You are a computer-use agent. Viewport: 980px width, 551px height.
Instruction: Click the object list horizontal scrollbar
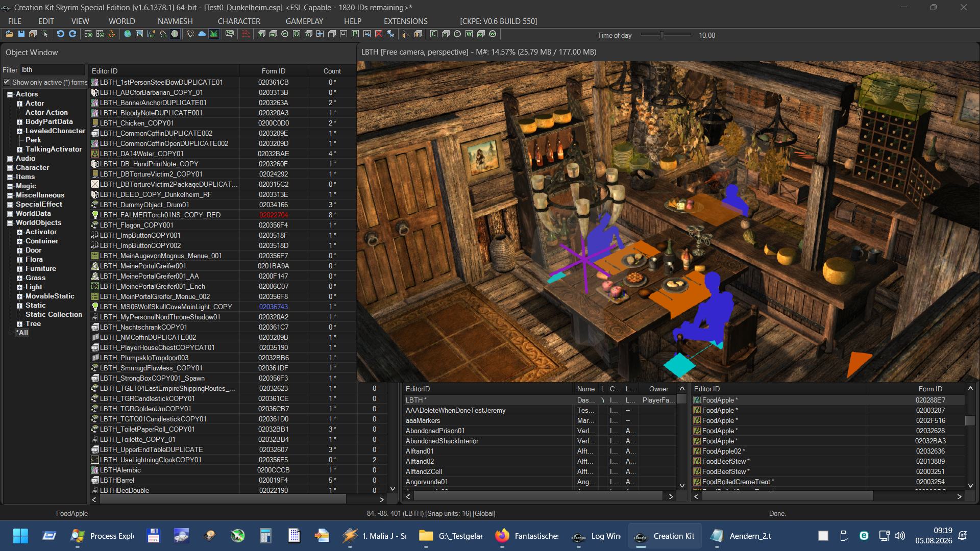point(223,499)
